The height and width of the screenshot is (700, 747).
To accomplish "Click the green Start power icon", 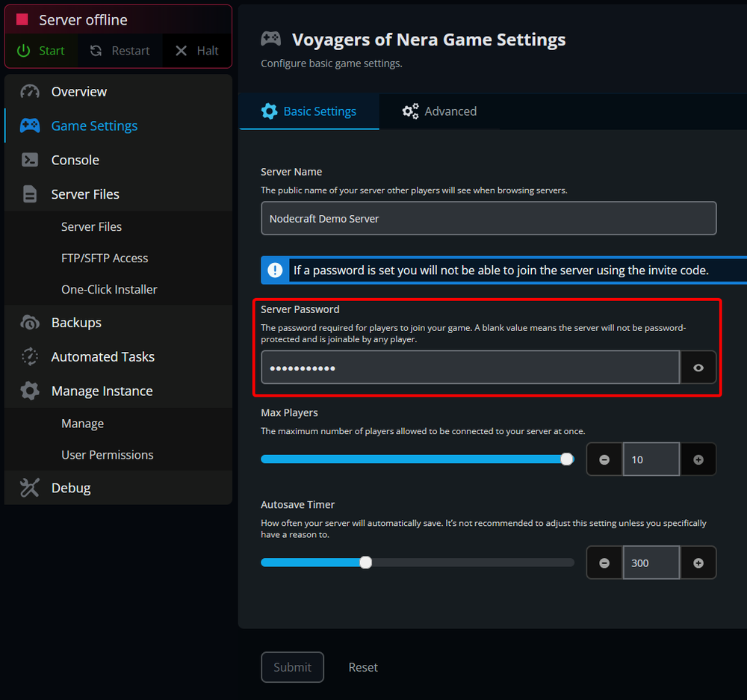I will (23, 51).
